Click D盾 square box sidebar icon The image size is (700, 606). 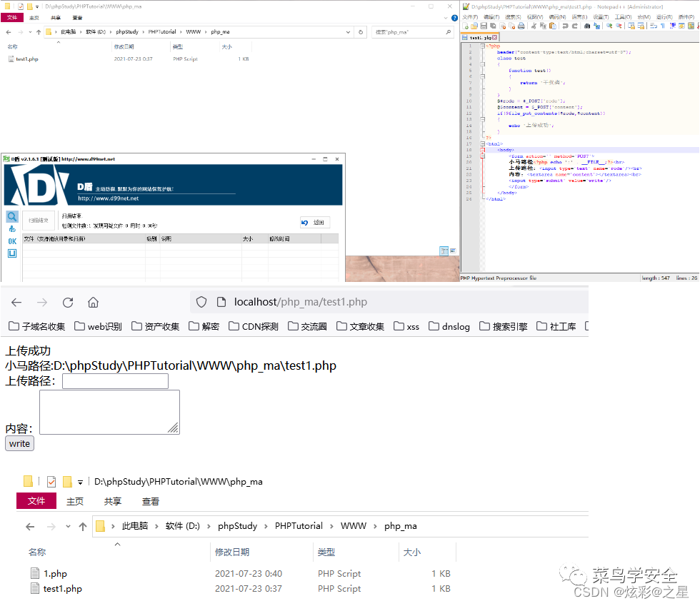(12, 253)
